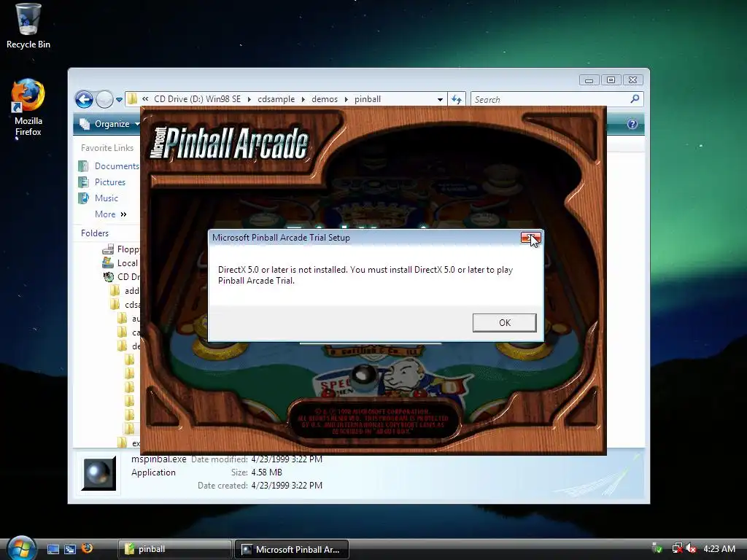Viewport: 747px width, 560px height.
Task: Click the green tray icon left of network
Action: 657,548
